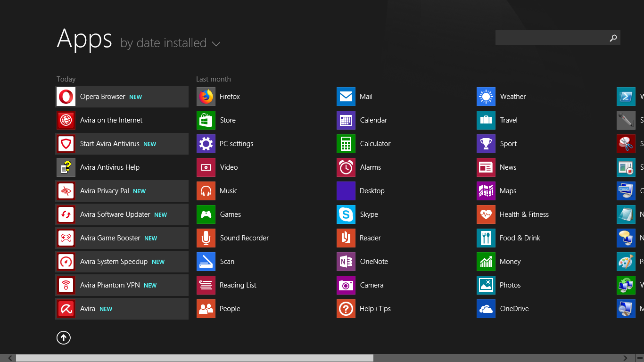Open Avira System Speedup
Screen dimensions: 644x362
tap(122, 262)
